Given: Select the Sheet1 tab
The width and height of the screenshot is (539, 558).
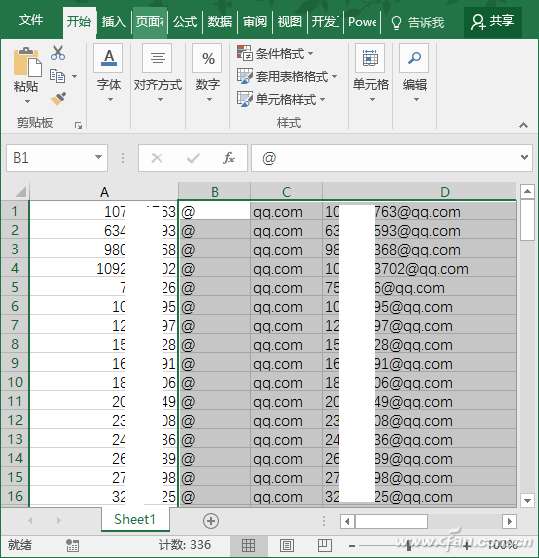Looking at the screenshot, I should [135, 520].
